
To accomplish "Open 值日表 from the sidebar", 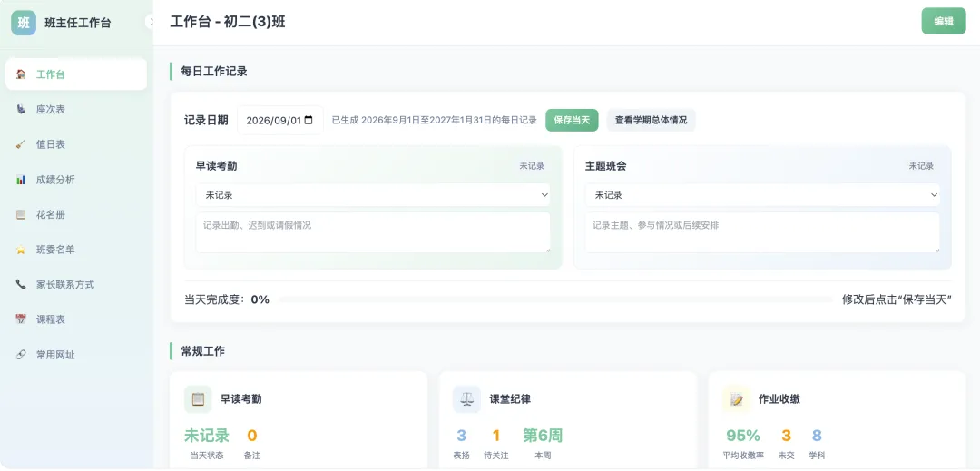I will (76, 144).
